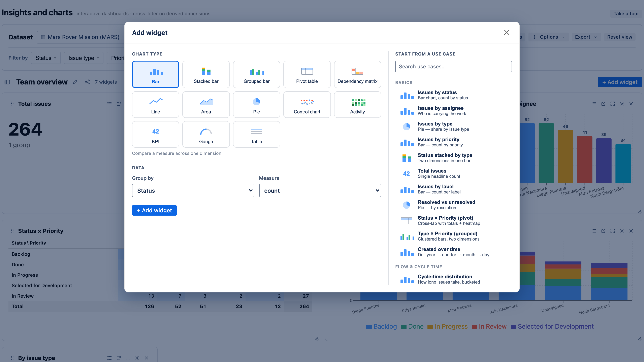Choose the Grouped bar chart type
Image resolution: width=644 pixels, height=362 pixels.
(256, 74)
